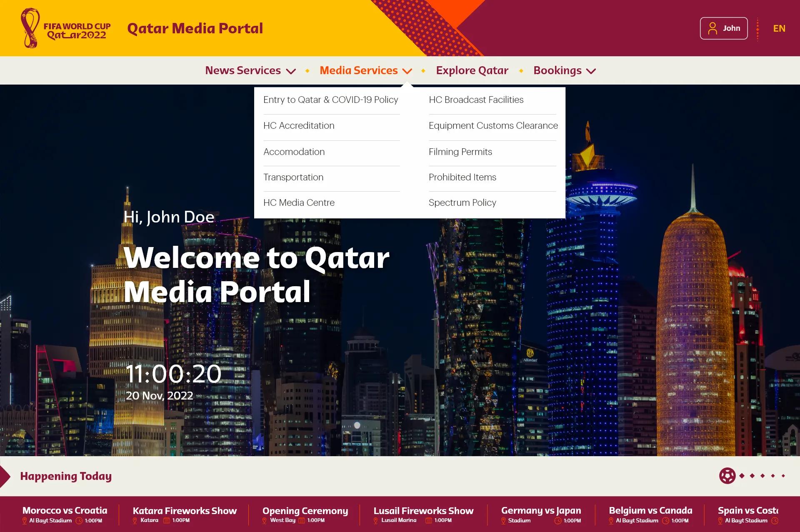
Task: Open the HC Media Centre entry
Action: pyautogui.click(x=299, y=203)
